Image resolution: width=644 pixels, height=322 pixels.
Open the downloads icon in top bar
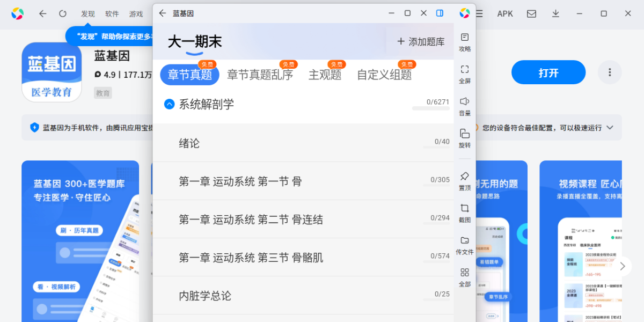point(555,13)
